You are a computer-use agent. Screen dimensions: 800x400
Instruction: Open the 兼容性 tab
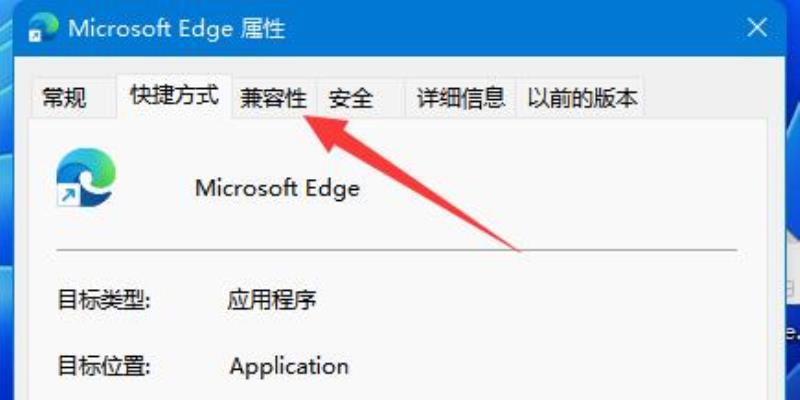click(274, 98)
